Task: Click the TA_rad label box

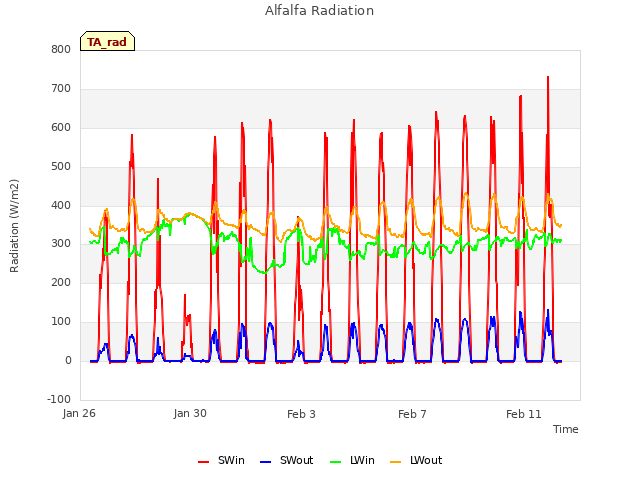Action: (107, 41)
